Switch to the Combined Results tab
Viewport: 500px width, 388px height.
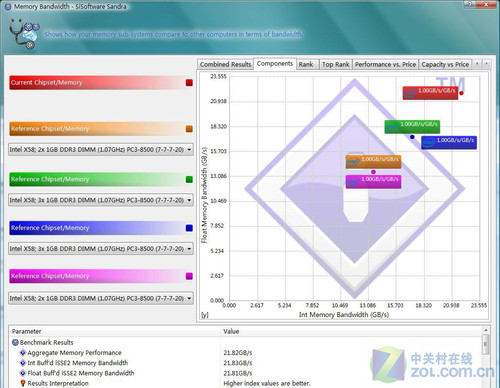[x=225, y=64]
